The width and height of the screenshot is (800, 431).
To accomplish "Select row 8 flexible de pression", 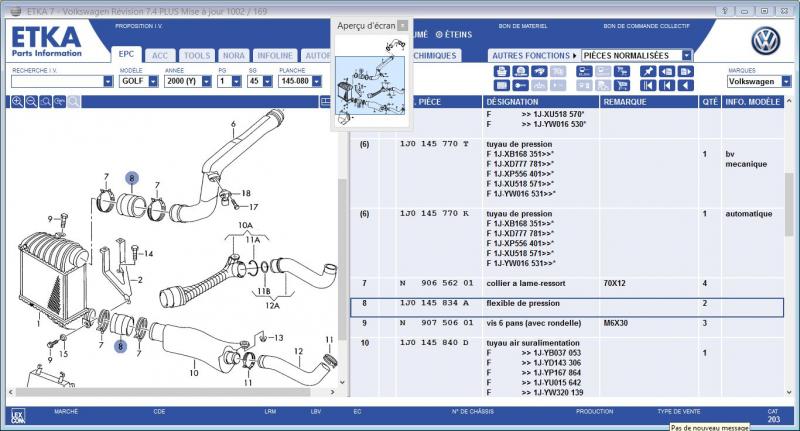I will 567,308.
